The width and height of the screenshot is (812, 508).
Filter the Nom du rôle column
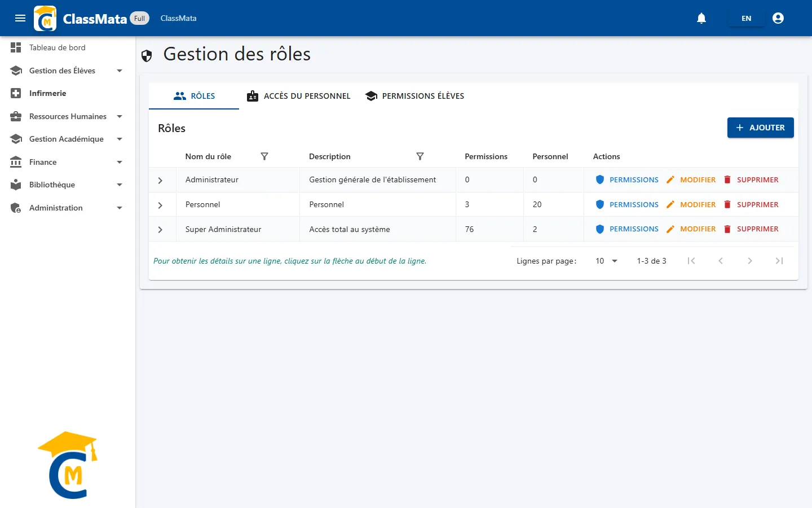click(x=264, y=156)
